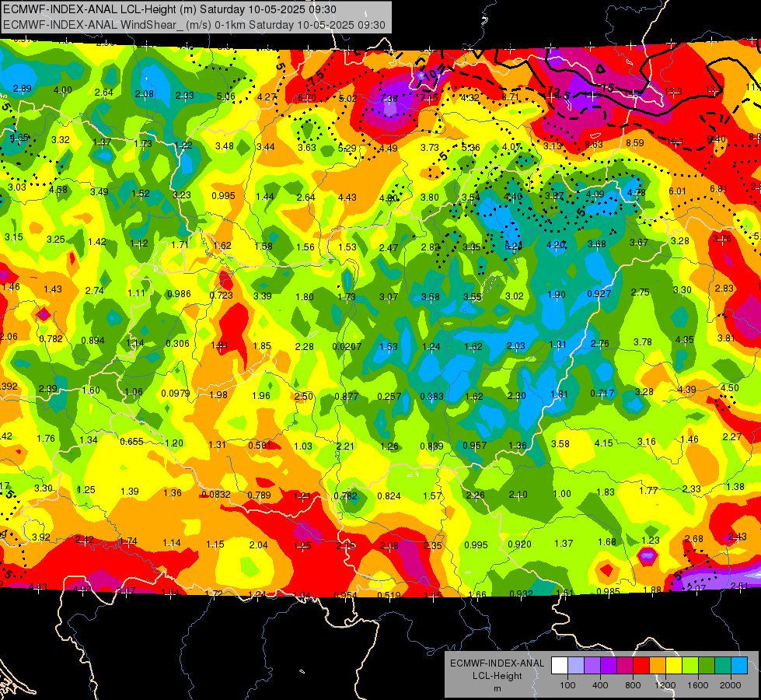Click the sky blue legend swatch
The image size is (761, 700).
pos(738,666)
